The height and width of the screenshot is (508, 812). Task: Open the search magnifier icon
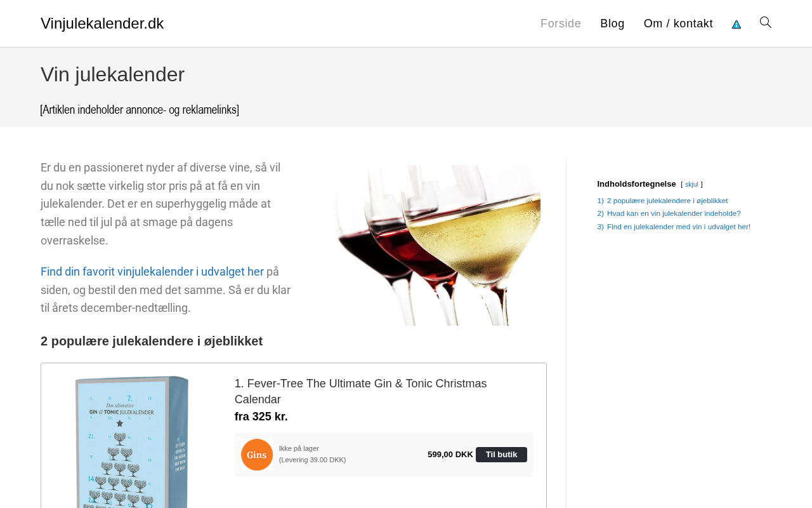coord(766,23)
